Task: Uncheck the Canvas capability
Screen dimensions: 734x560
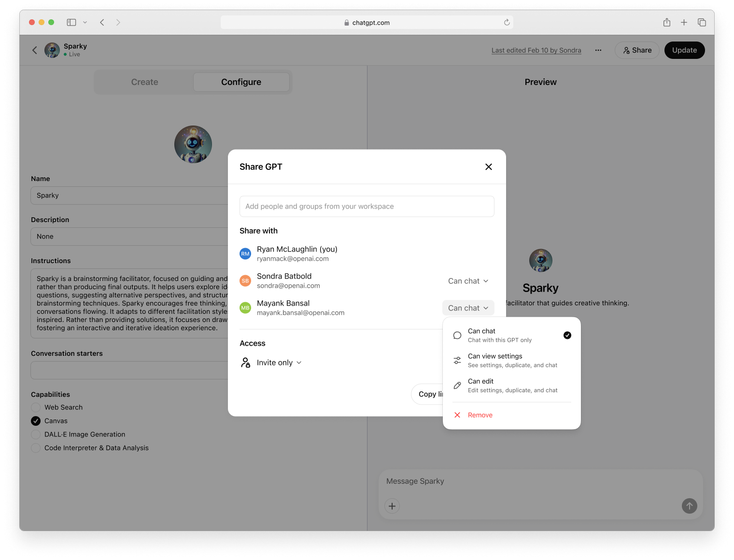Action: [x=35, y=420]
